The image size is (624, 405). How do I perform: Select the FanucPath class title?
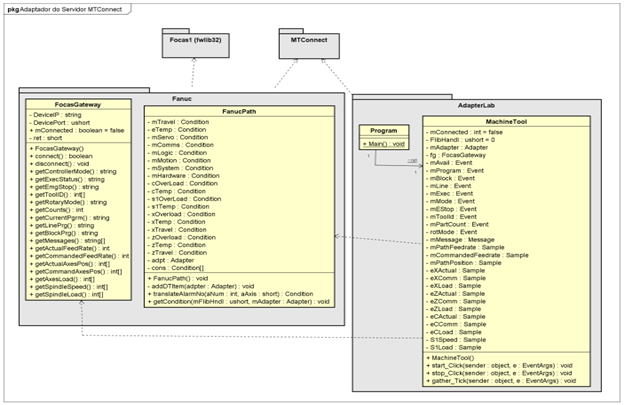239,111
